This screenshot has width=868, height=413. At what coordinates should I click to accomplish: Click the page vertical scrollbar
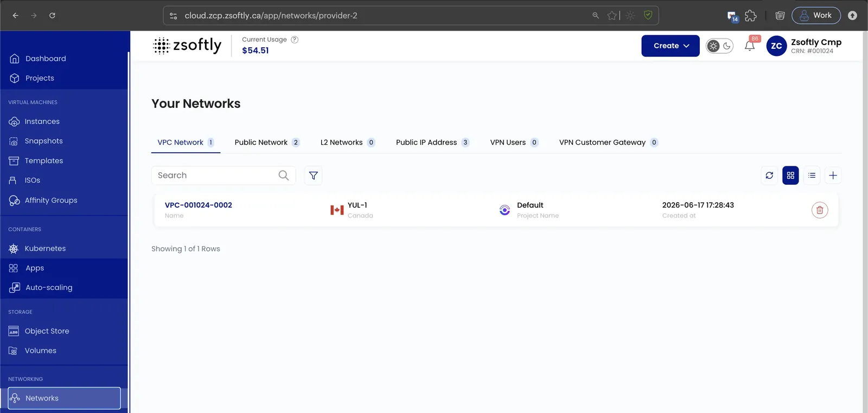click(865, 222)
